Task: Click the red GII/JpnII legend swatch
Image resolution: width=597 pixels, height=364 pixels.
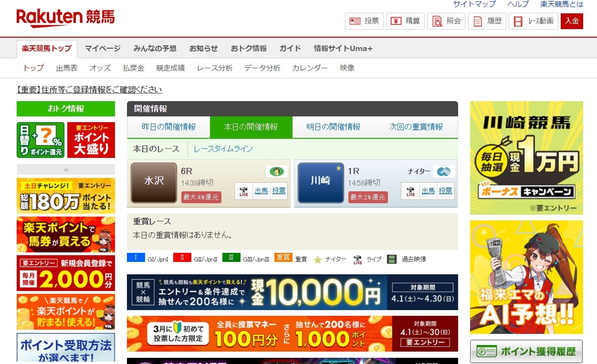Action: [x=182, y=258]
